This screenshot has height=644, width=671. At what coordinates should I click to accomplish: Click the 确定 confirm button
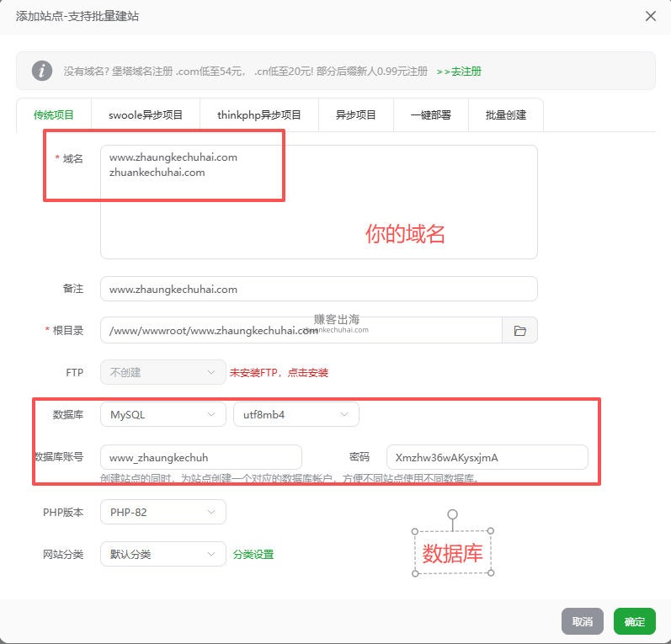click(x=634, y=621)
